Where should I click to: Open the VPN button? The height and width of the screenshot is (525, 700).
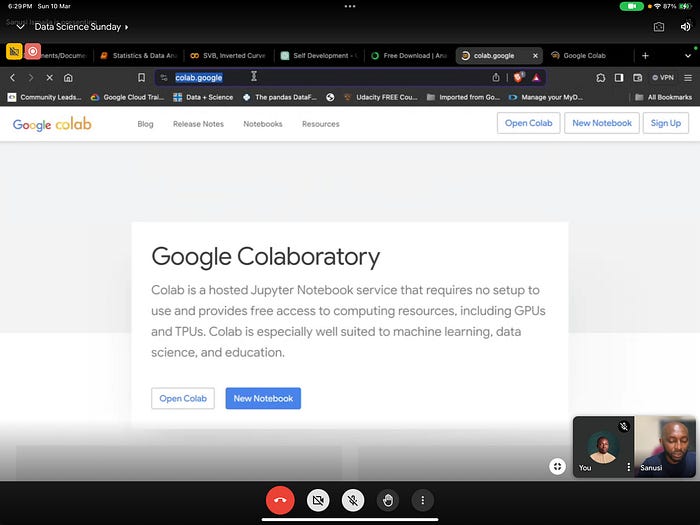[663, 78]
